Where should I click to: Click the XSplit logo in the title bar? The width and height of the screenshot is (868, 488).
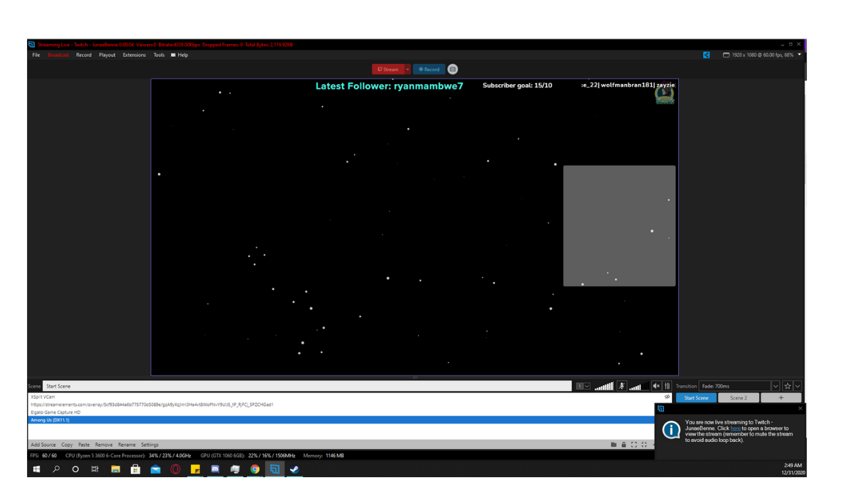pyautogui.click(x=31, y=45)
